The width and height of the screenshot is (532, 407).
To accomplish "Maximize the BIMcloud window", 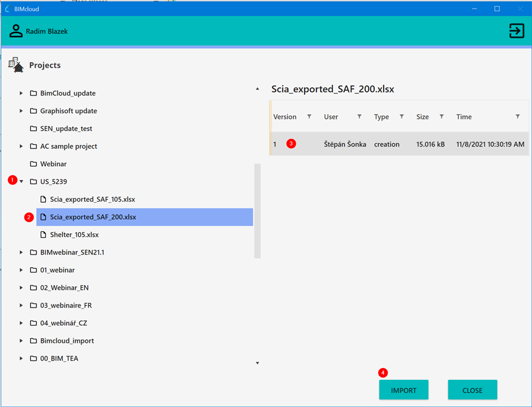I will tap(497, 8).
